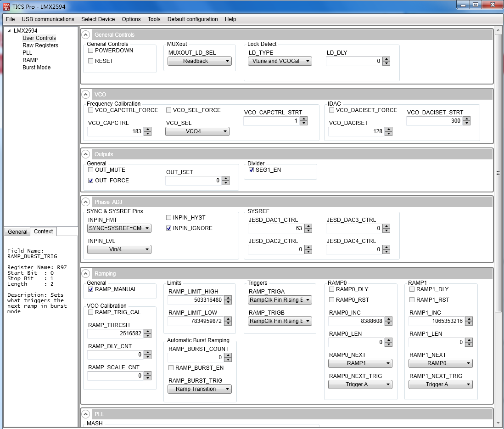The image size is (504, 429).
Task: Click the scrollbar down arrow
Action: [498, 423]
